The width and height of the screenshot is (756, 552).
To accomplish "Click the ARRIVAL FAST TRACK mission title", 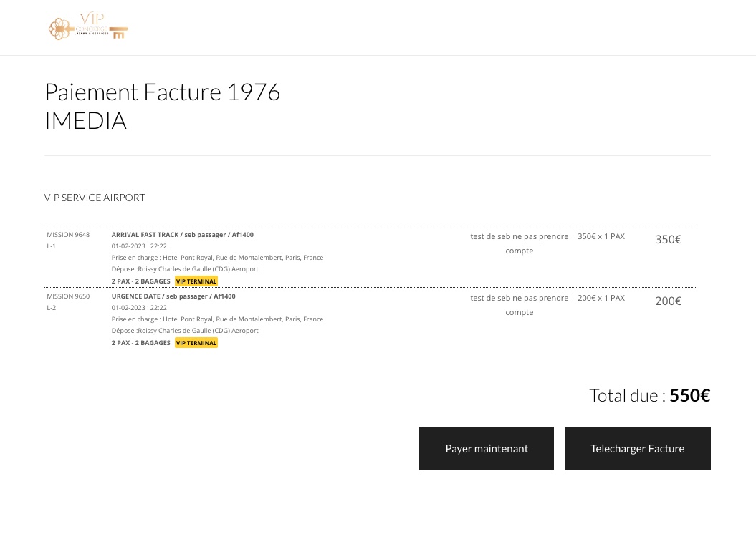I will (182, 235).
